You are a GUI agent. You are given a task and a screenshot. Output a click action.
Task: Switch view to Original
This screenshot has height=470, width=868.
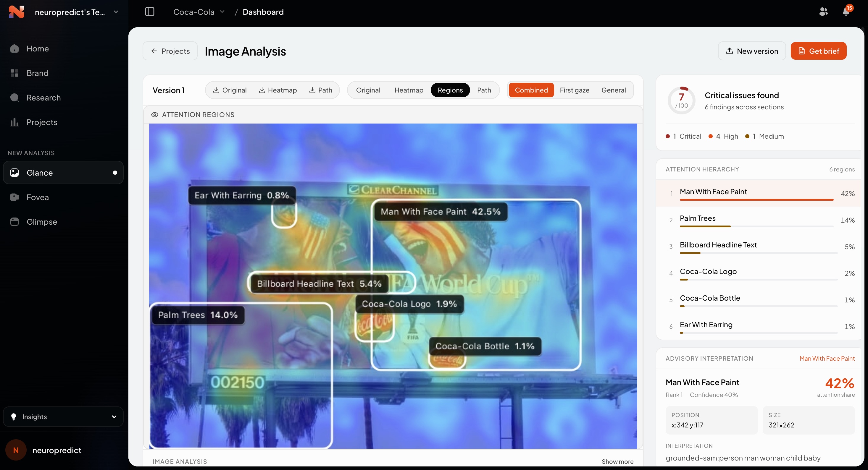point(368,90)
